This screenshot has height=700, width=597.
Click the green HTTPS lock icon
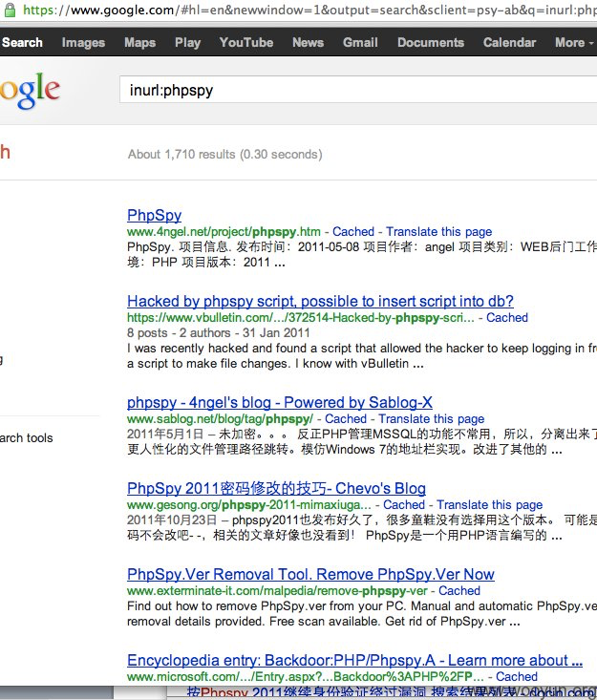10,9
